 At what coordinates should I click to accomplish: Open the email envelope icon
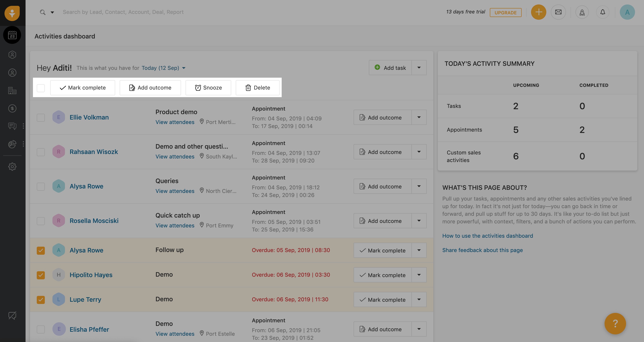click(x=558, y=12)
